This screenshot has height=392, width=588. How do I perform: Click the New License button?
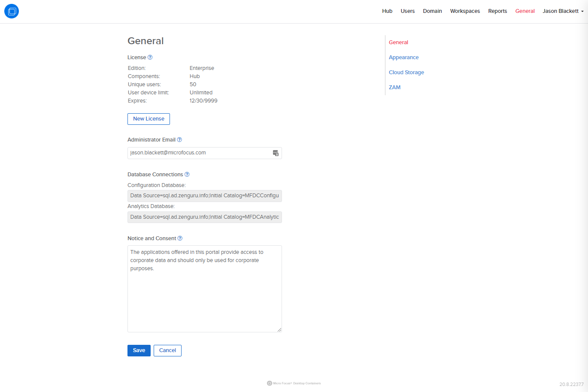149,119
